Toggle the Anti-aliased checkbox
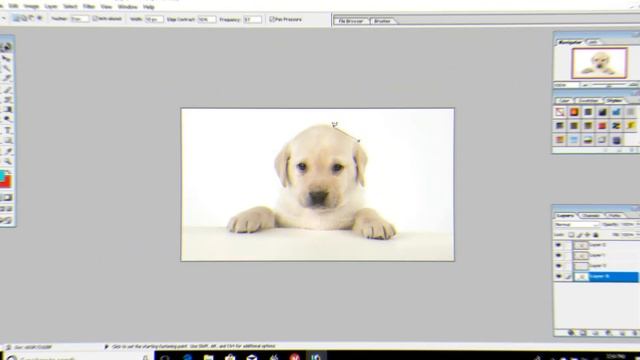This screenshot has height=360, width=640. tap(95, 19)
